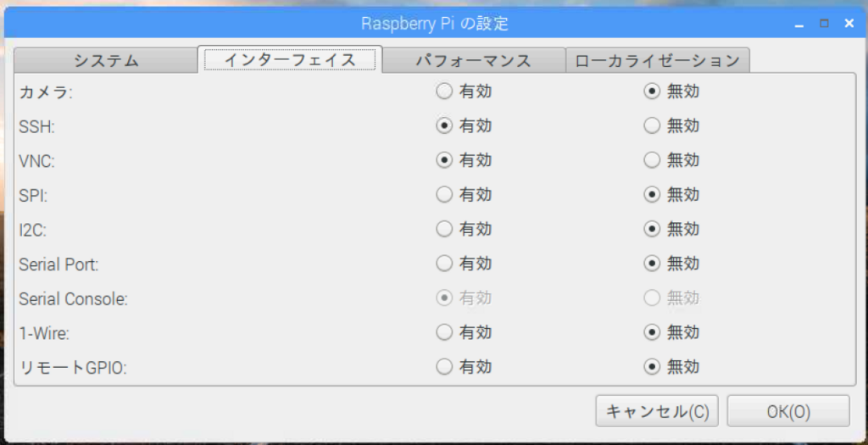
Task: Enable 1-Wire with 有効 radio button
Action: 444,332
